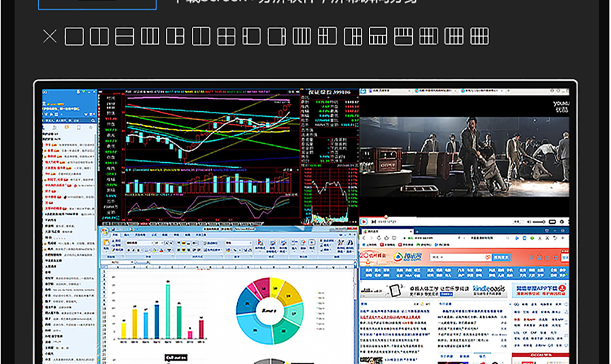The image size is (611, 364).
Task: Select the layout with narrow left sidebar strip
Action: coord(251,36)
